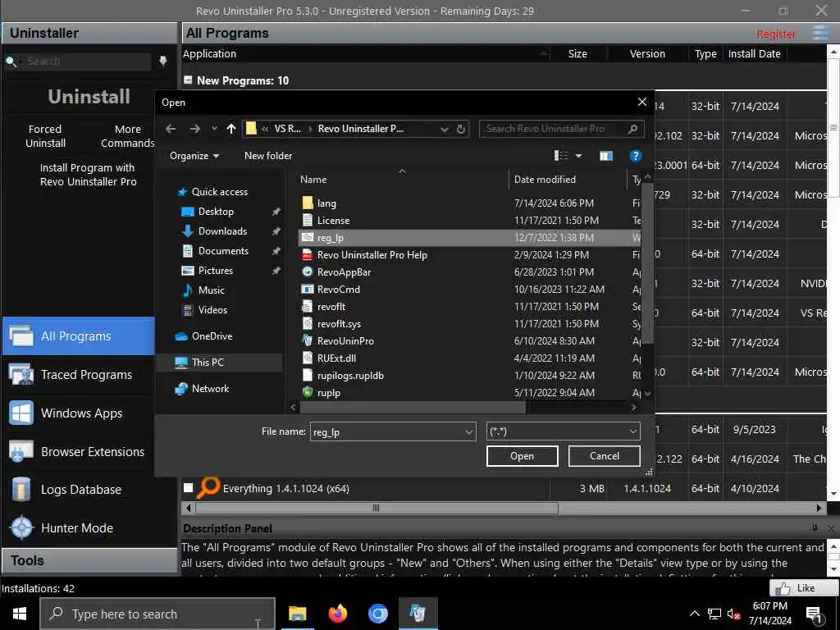Viewport: 840px width, 630px height.
Task: Expand the Tools section
Action: 89,560
